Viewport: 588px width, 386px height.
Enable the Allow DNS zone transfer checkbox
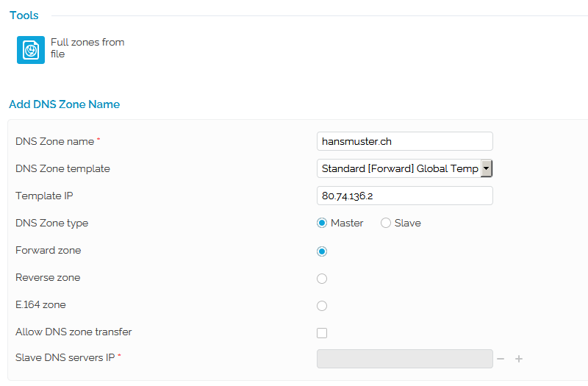point(322,333)
